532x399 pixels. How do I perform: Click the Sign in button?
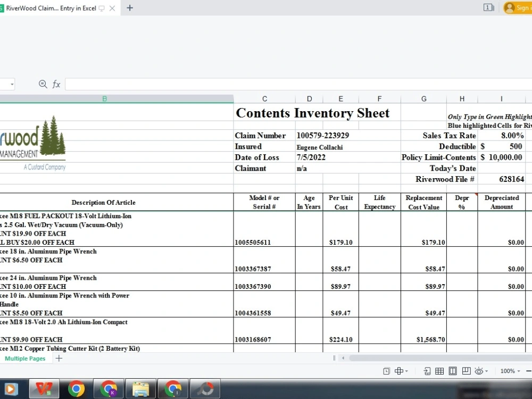[x=518, y=7]
